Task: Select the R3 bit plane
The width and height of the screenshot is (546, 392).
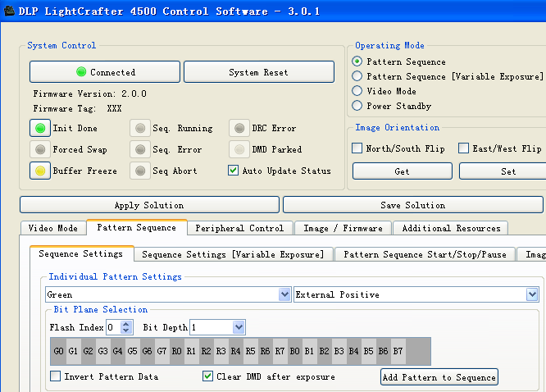Action: (221, 351)
